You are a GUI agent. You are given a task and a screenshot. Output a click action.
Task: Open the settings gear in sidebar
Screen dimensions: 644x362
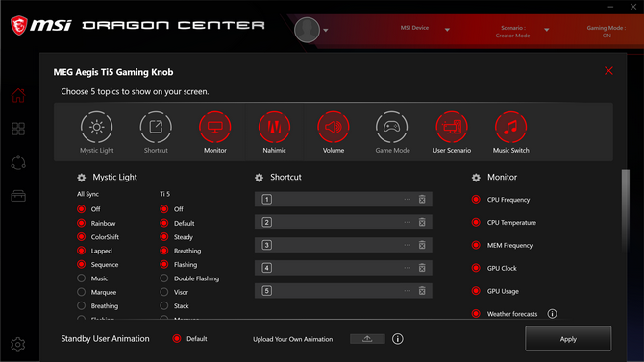click(x=18, y=345)
